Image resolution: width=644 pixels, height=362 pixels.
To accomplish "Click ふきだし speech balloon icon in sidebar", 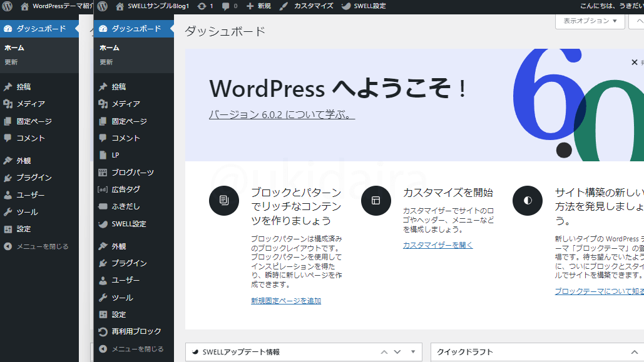I will pos(103,207).
